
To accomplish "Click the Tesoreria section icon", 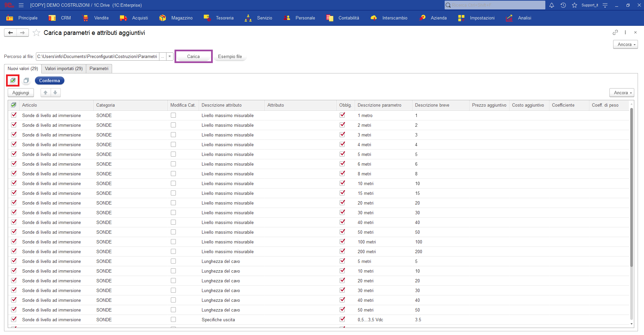I will 207,18.
